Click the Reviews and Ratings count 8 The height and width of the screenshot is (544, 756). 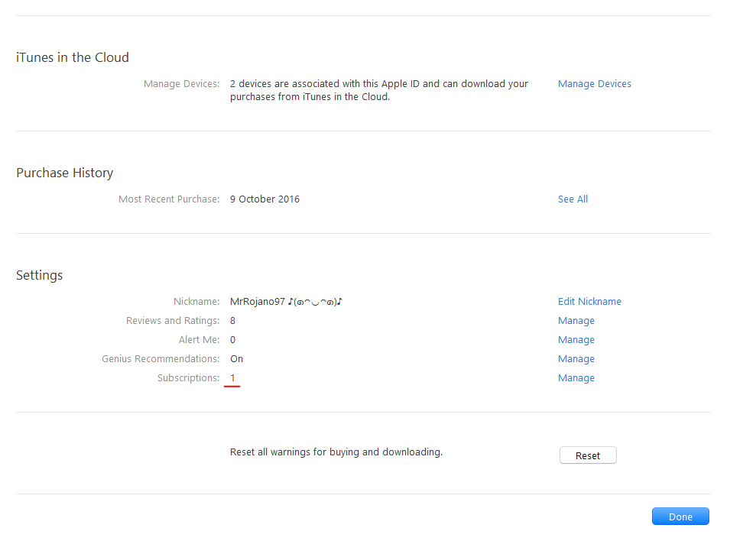232,321
